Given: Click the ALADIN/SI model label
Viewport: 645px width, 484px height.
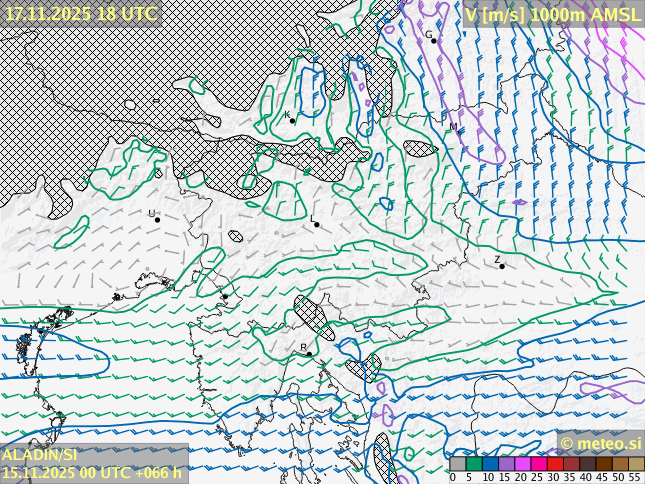Looking at the screenshot, I should (40, 455).
